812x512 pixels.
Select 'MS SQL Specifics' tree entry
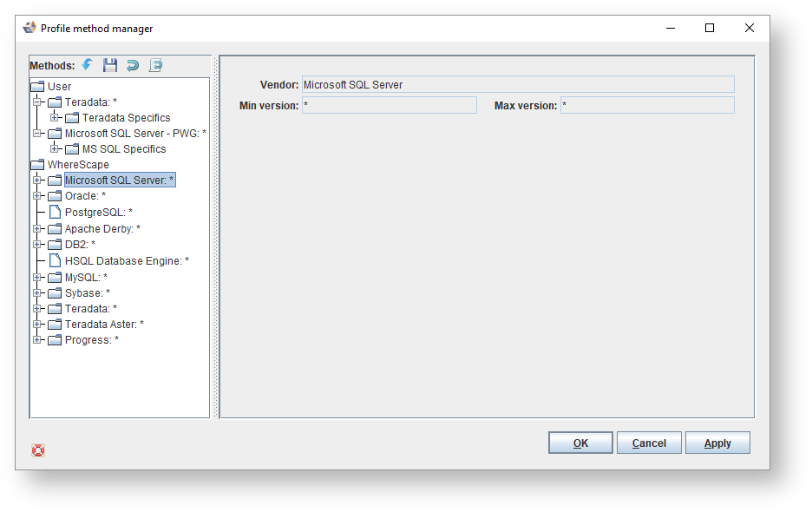click(x=124, y=148)
